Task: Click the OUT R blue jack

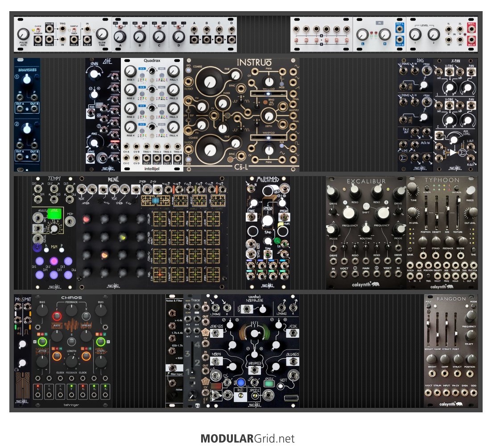Action: [x=399, y=40]
